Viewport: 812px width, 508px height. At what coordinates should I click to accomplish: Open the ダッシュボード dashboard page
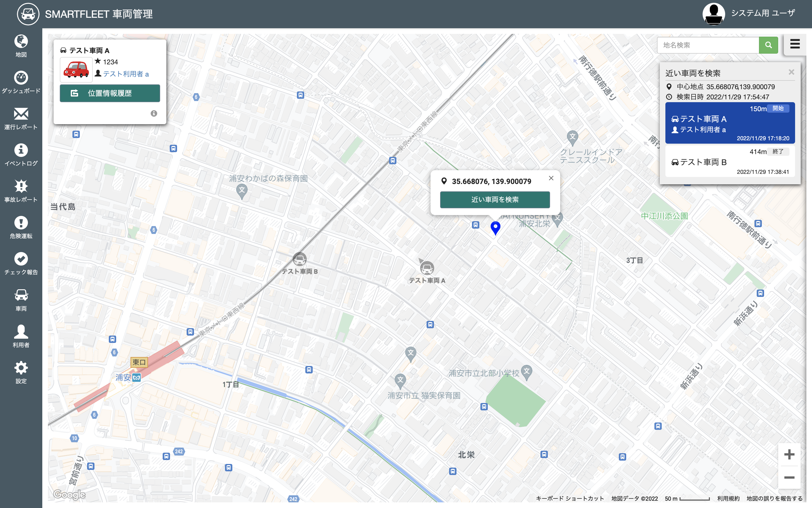click(x=21, y=83)
